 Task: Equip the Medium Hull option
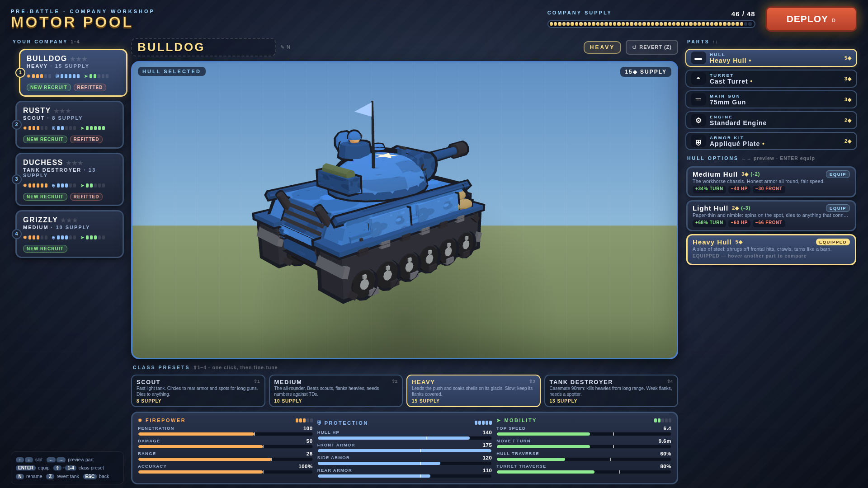click(x=838, y=174)
